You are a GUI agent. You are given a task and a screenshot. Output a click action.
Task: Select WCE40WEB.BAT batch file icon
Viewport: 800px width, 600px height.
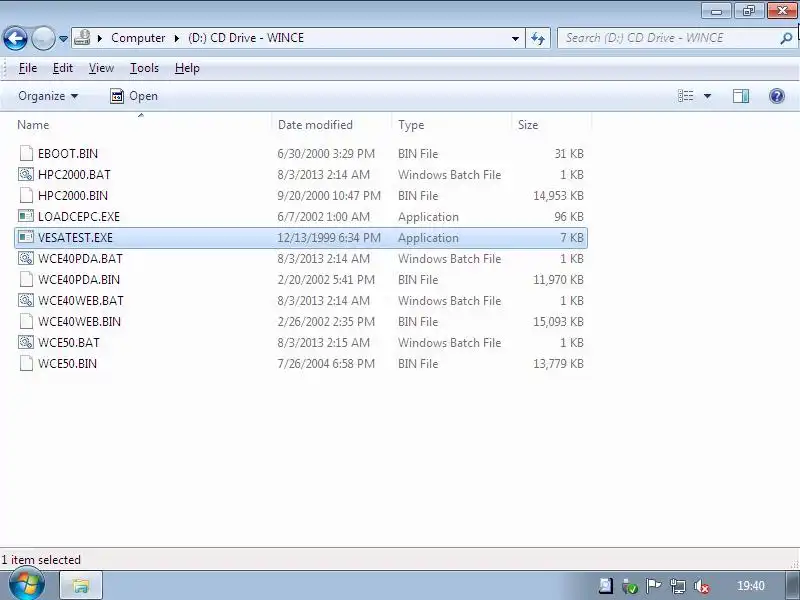26,300
